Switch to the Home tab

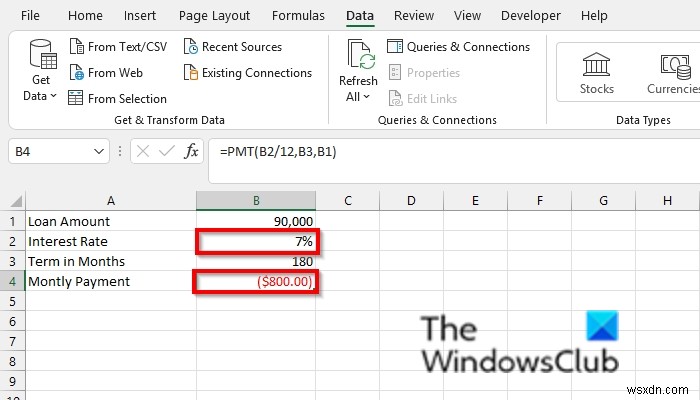coord(85,16)
